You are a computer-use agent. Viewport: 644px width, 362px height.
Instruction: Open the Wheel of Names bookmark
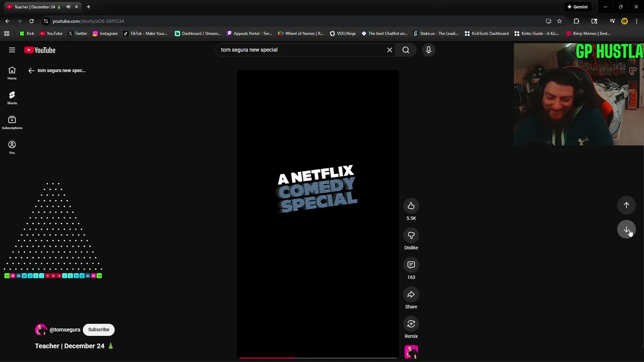[x=301, y=34]
